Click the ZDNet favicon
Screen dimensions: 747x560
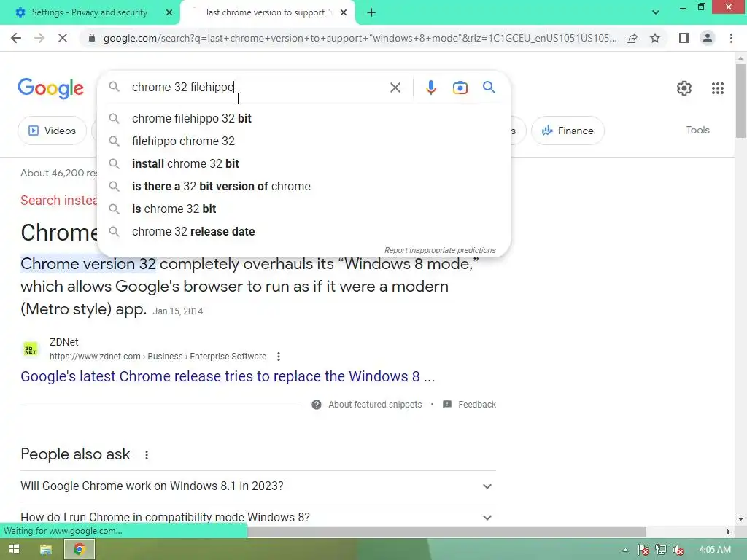tap(31, 349)
